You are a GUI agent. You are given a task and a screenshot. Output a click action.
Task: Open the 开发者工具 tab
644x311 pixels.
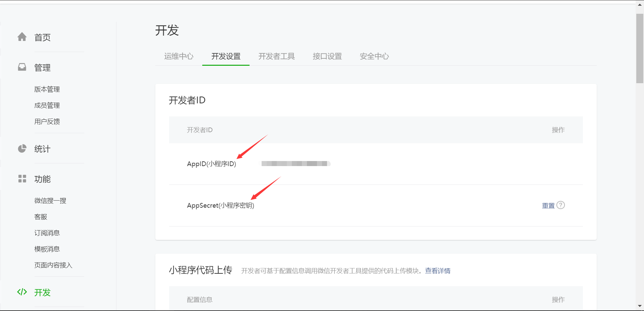click(x=276, y=56)
